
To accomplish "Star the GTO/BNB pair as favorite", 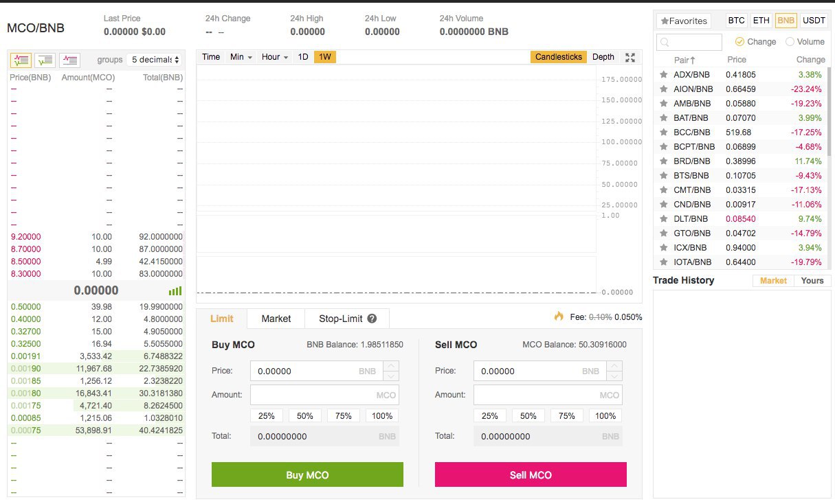I will click(663, 233).
